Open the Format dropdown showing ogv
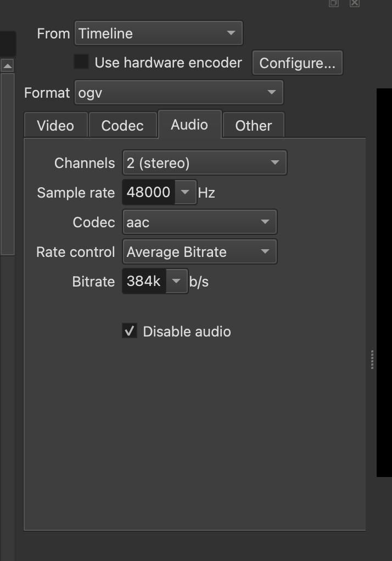This screenshot has width=392, height=561. pyautogui.click(x=178, y=92)
